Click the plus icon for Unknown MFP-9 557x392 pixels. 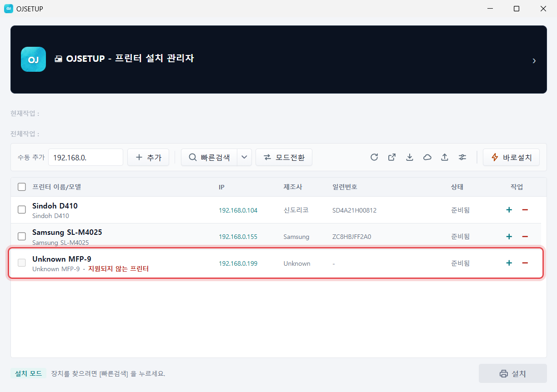tap(509, 263)
